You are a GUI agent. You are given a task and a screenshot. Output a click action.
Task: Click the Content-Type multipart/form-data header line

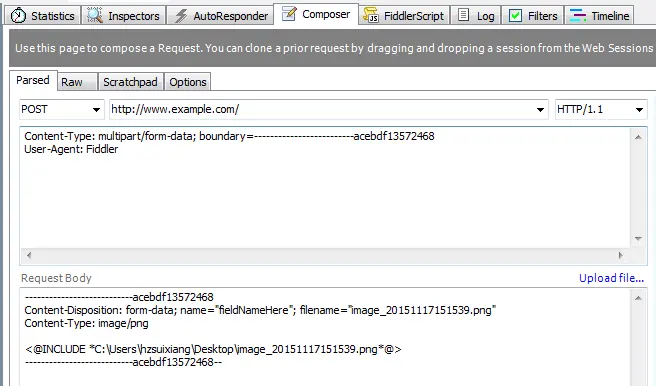coord(229,136)
